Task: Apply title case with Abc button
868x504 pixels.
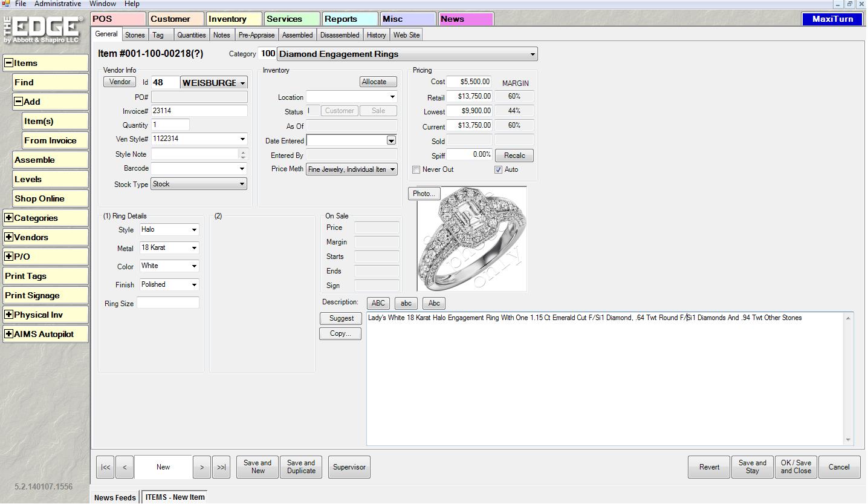Action: tap(434, 303)
